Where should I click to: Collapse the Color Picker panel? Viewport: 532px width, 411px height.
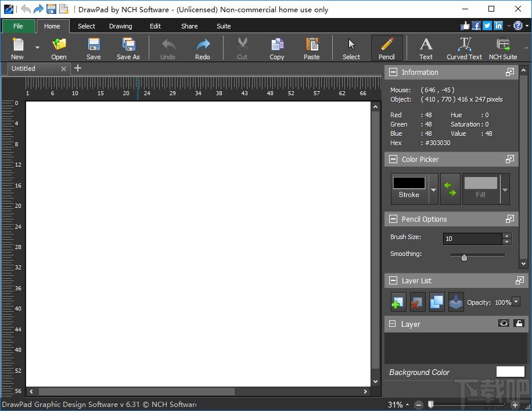click(393, 160)
